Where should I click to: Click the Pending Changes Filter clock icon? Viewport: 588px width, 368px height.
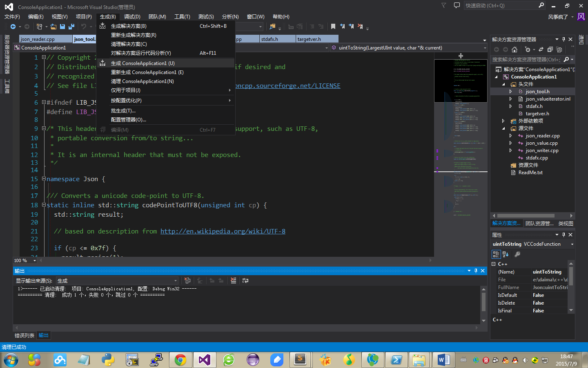[x=528, y=49]
